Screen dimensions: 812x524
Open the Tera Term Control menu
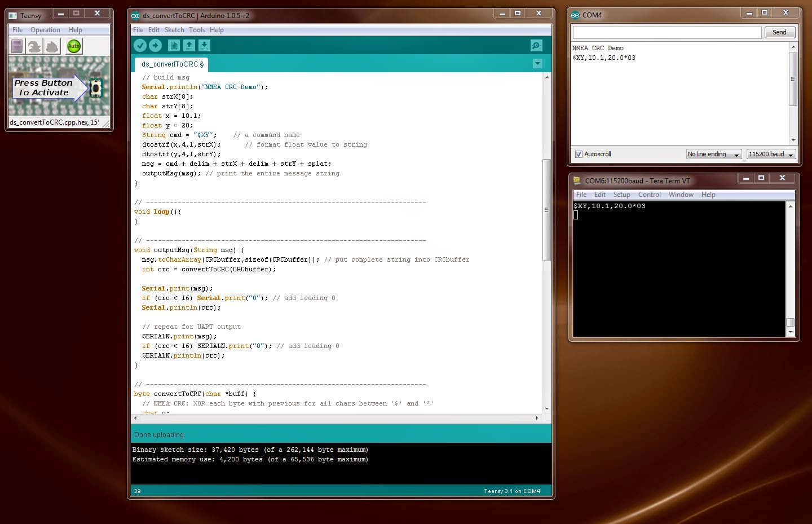tap(649, 195)
